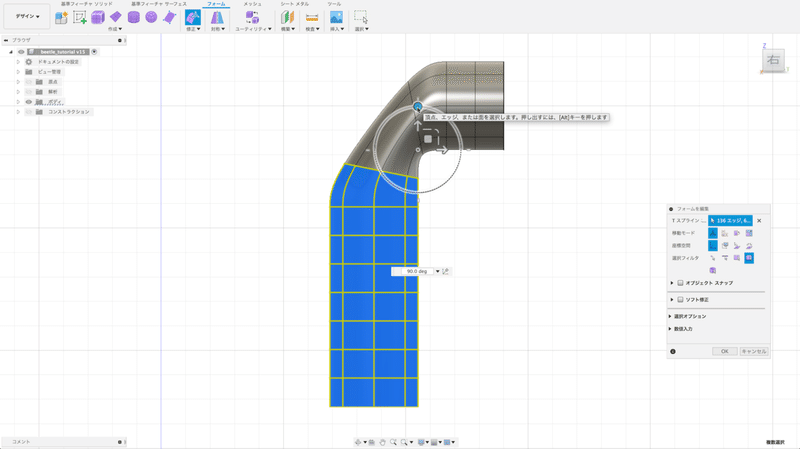Hide the ボディ bodies folder
This screenshot has width=800, height=449.
29,102
